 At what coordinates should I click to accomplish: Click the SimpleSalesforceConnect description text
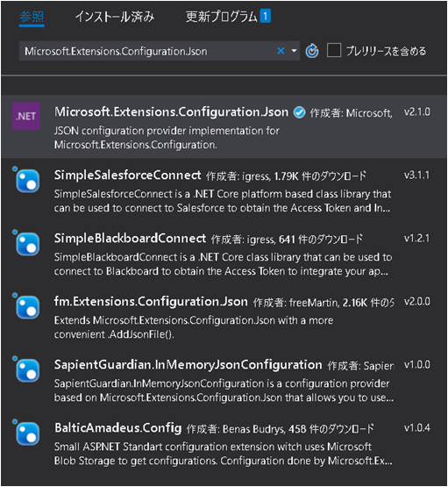223,201
